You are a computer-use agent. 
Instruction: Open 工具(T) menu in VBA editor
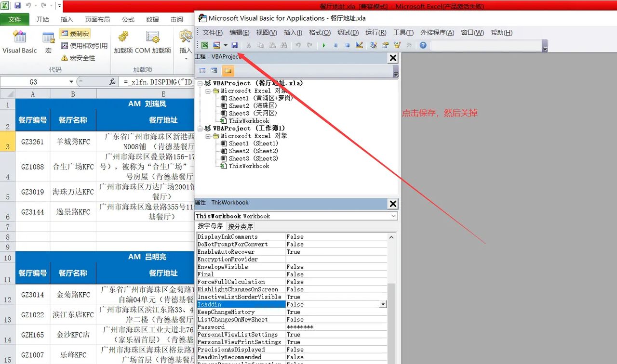click(x=403, y=33)
